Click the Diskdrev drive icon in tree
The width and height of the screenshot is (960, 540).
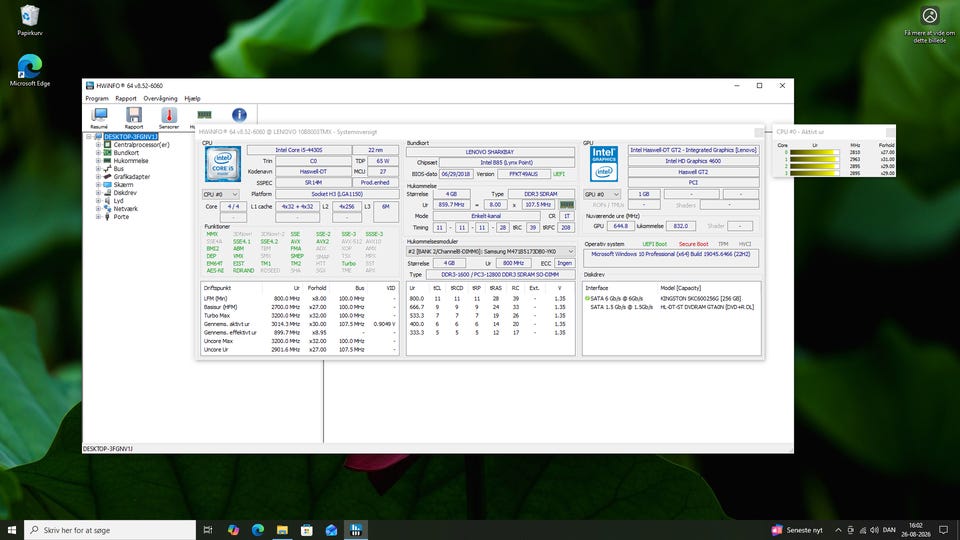[x=107, y=192]
